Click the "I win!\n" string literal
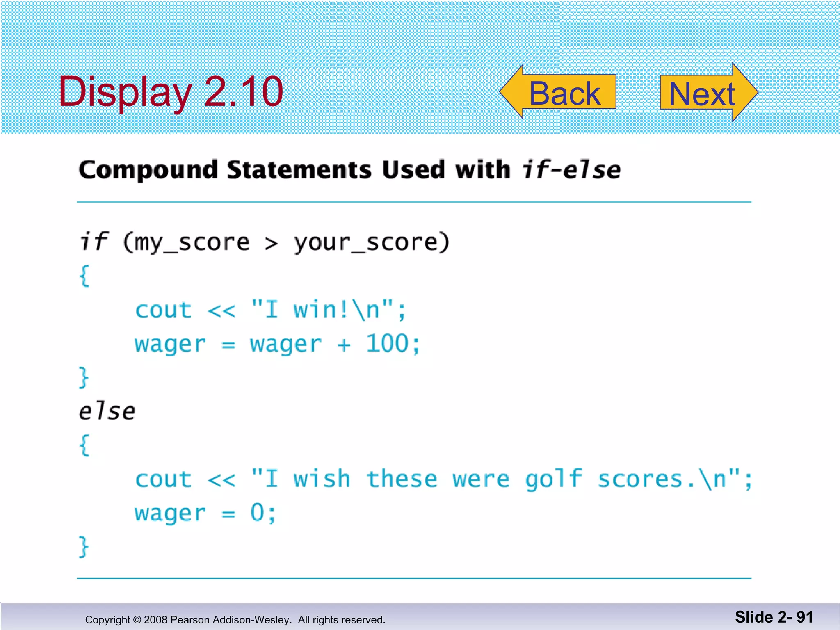Viewport: 840px width, 630px height. click(x=323, y=309)
